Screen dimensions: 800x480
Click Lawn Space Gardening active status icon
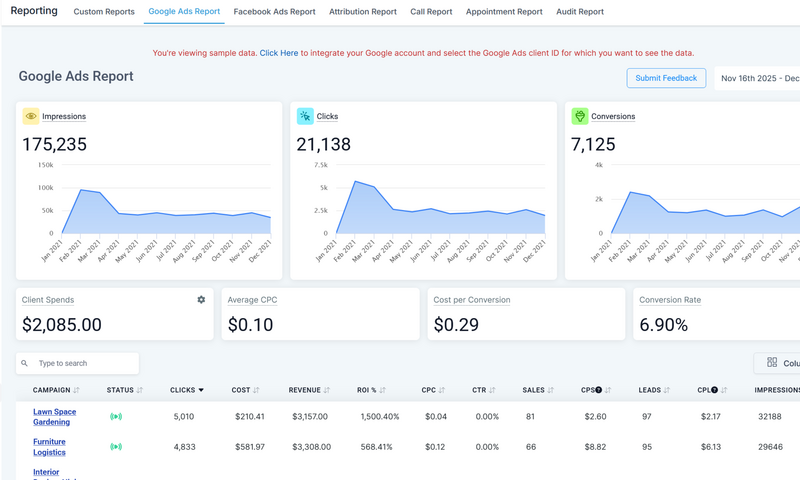116,416
